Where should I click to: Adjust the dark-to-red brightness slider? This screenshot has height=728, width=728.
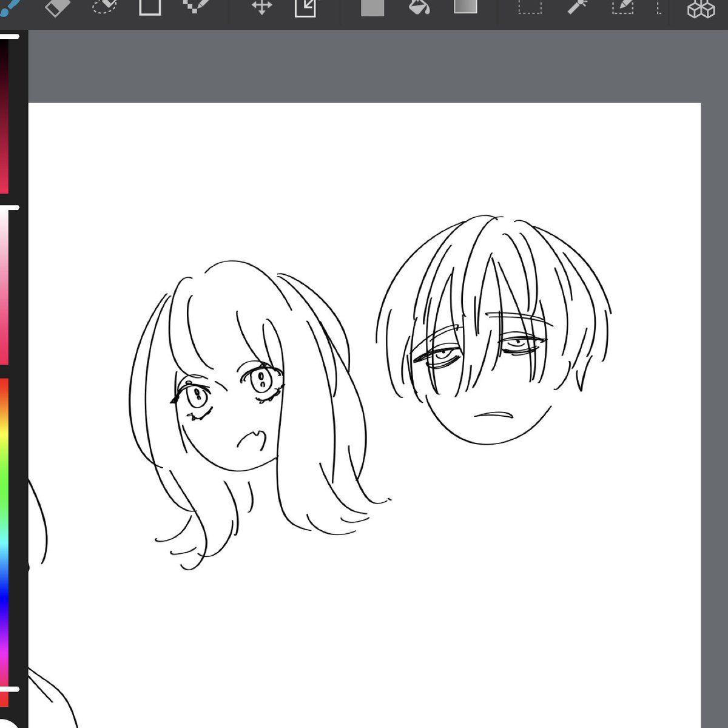pyautogui.click(x=5, y=115)
